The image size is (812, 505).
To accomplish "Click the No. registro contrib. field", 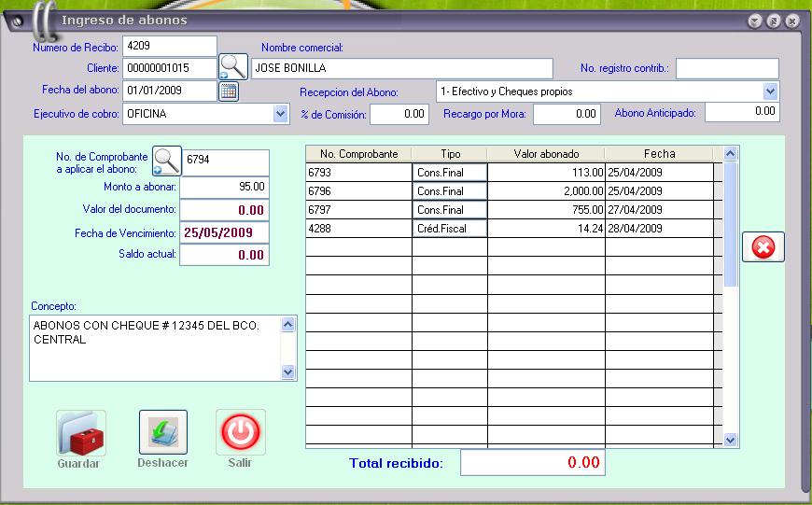I will point(727,68).
